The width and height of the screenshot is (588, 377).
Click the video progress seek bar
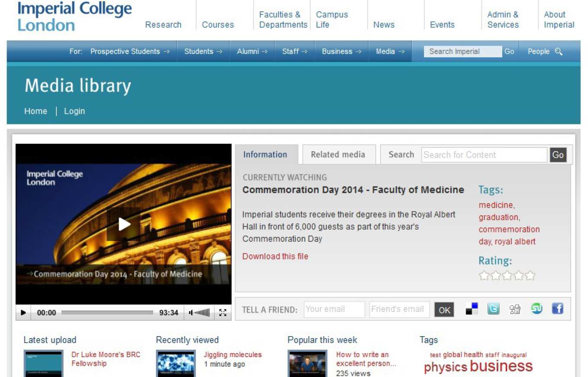[107, 312]
